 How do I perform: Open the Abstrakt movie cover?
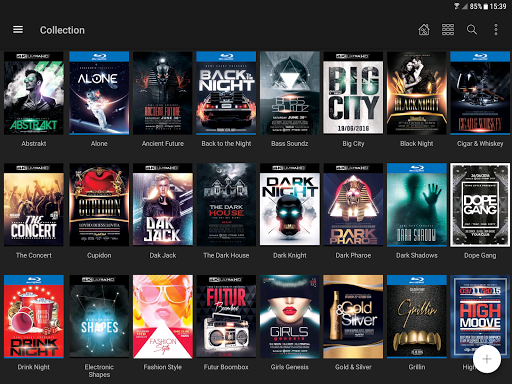click(34, 93)
